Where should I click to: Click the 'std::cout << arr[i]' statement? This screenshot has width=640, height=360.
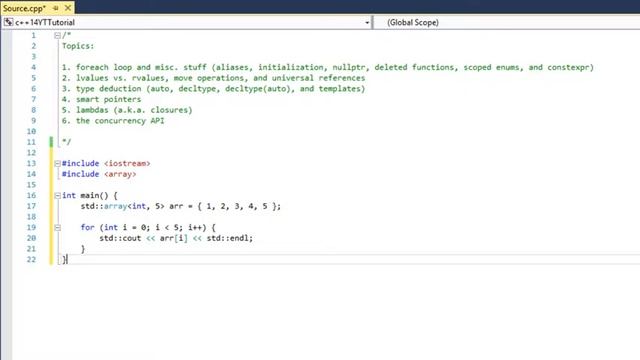(176, 238)
